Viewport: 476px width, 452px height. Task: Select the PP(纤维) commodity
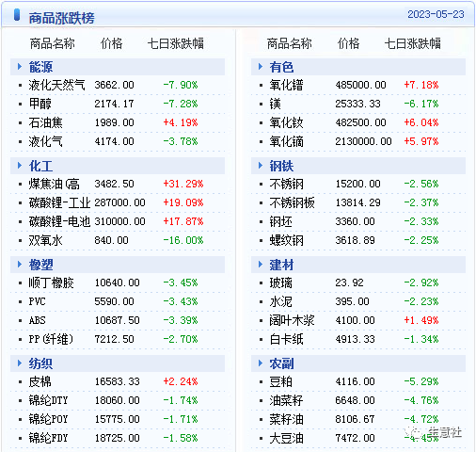click(51, 339)
